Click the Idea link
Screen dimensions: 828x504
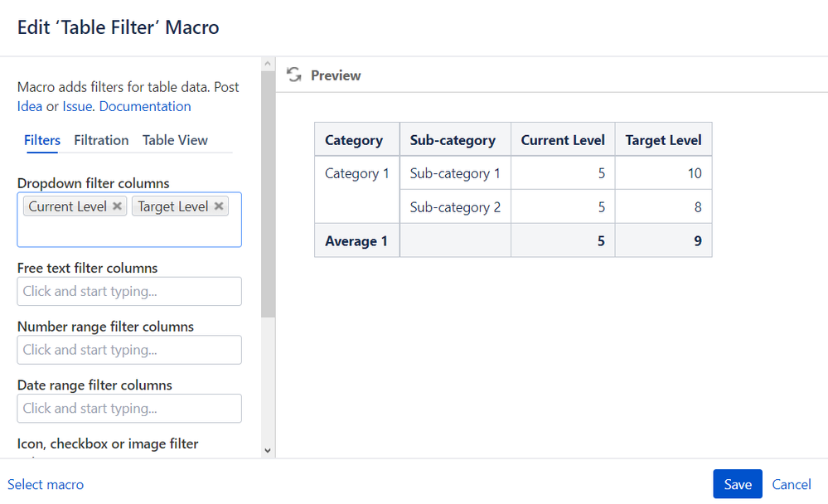click(x=30, y=106)
